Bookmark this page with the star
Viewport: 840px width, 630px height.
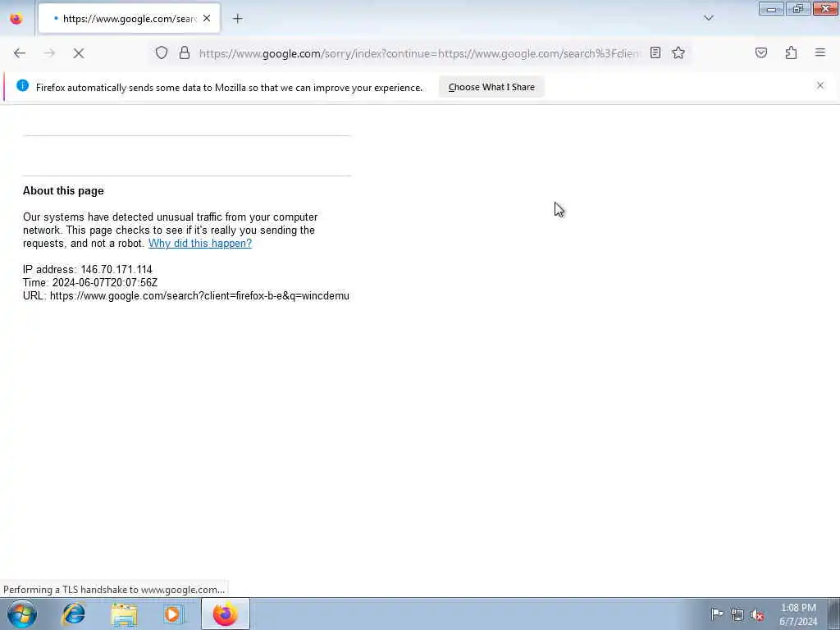pyautogui.click(x=678, y=52)
